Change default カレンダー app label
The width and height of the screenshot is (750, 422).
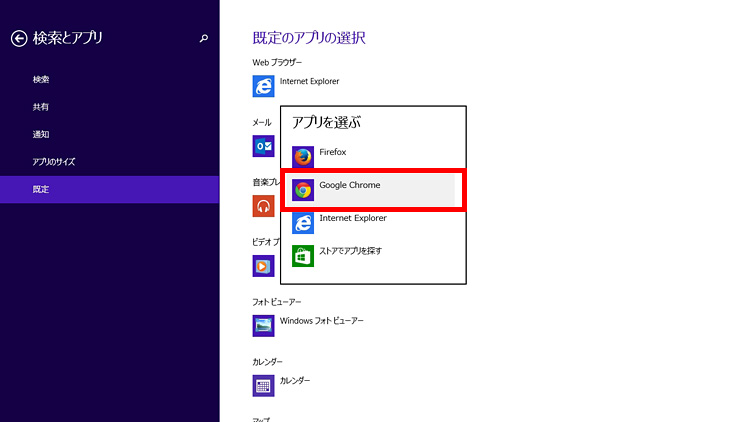click(295, 381)
